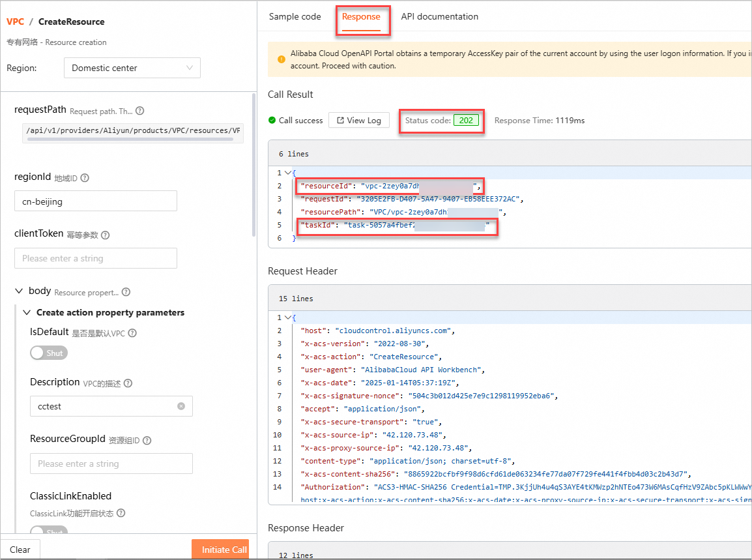Collapse the body section chevron

tap(19, 291)
